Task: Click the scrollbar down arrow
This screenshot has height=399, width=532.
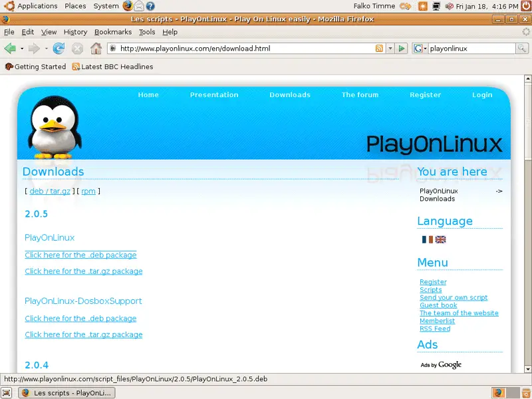Action: 527,369
